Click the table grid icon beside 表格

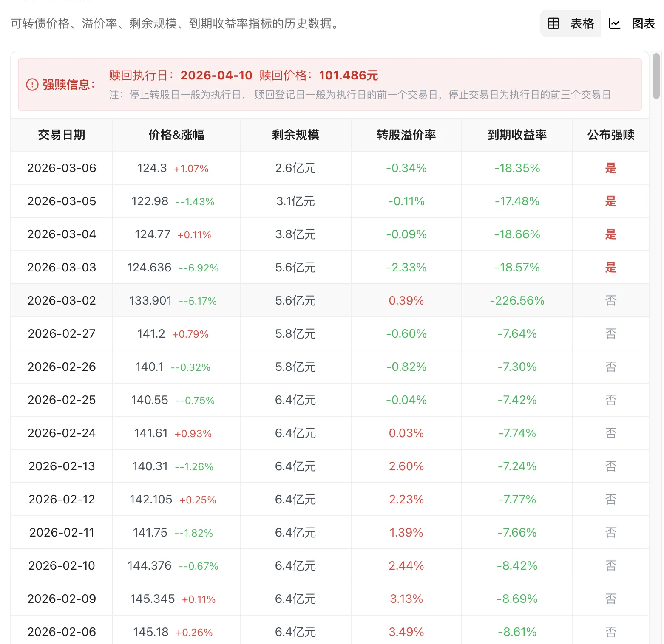553,24
